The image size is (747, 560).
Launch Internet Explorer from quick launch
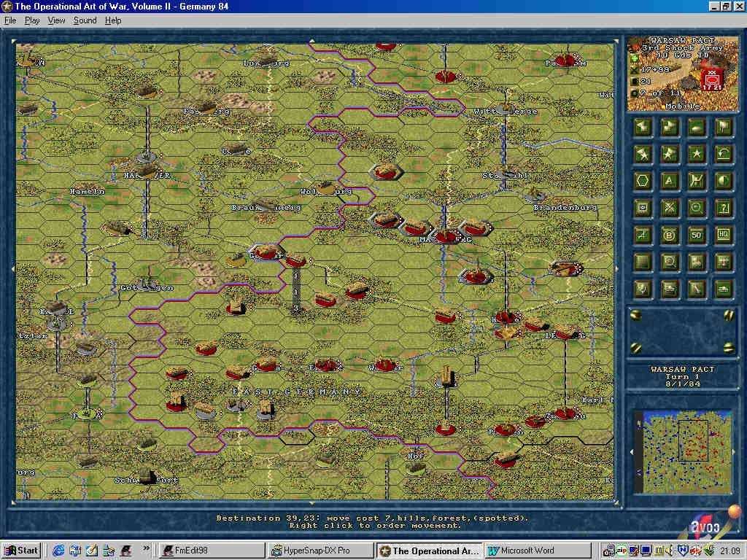58,551
